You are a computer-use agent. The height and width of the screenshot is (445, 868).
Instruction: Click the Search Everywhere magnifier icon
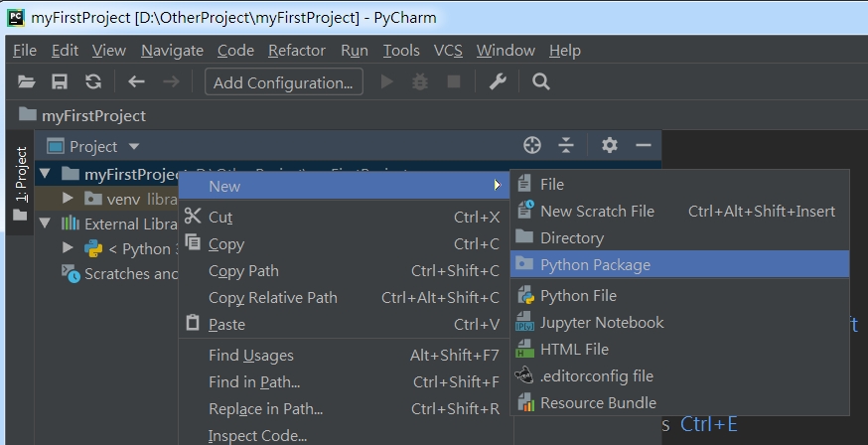[541, 82]
